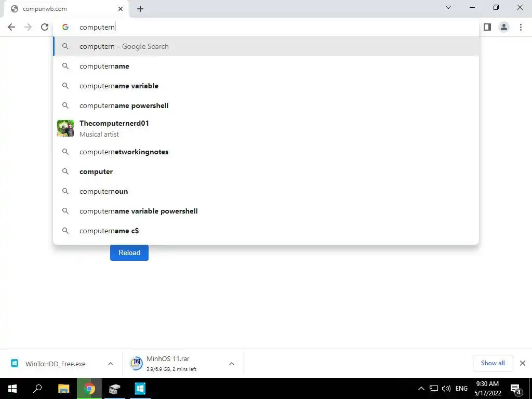
Task: Click the volume speaker icon
Action: (x=446, y=389)
